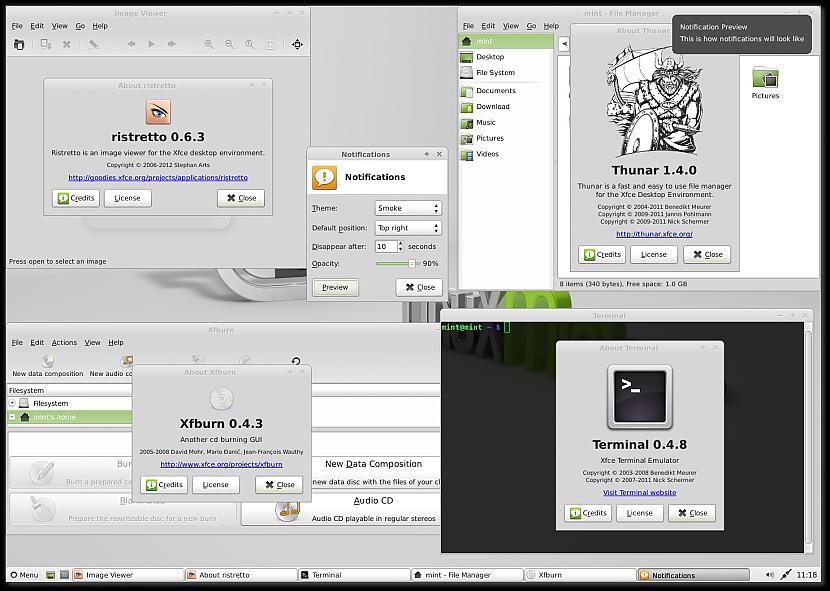Viewport: 830px width, 591px height.
Task: Click the Xfburn disc logo in About dialog
Action: pyautogui.click(x=221, y=399)
